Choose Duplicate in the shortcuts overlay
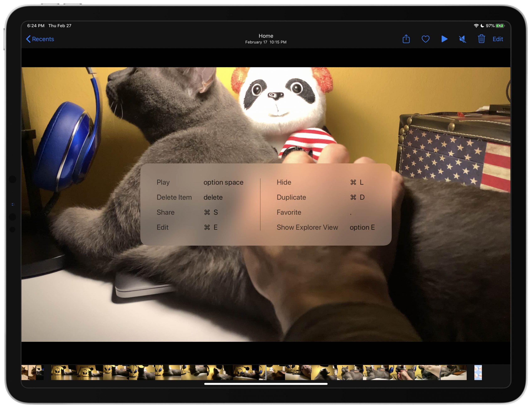 coord(321,197)
